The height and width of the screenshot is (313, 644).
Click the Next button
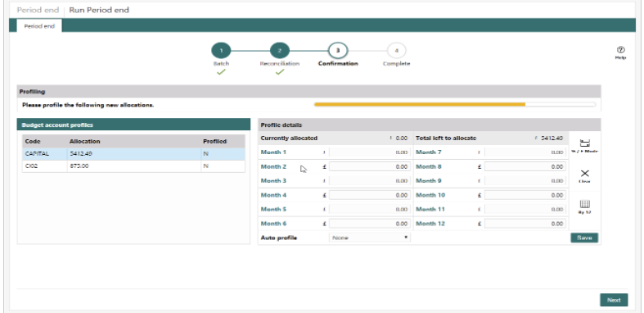coord(614,300)
